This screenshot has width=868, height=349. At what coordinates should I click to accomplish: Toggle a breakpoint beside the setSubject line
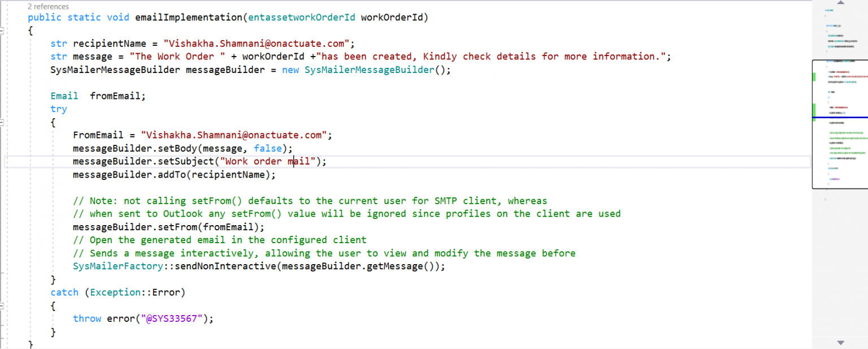coord(10,161)
